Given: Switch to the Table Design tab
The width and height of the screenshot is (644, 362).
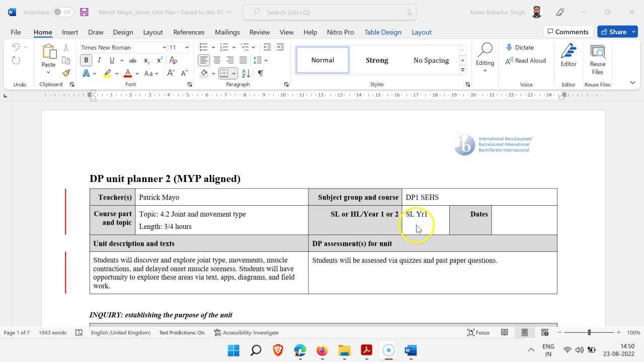Looking at the screenshot, I should click(x=382, y=32).
